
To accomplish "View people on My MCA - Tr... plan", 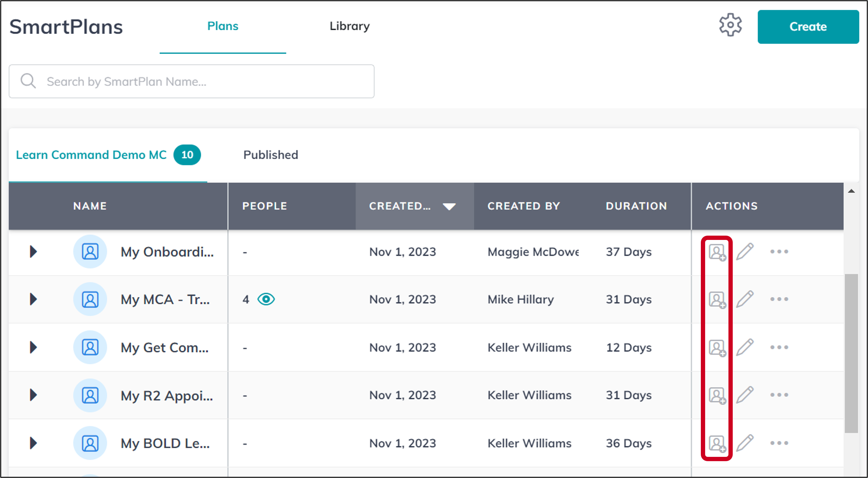I will point(266,299).
